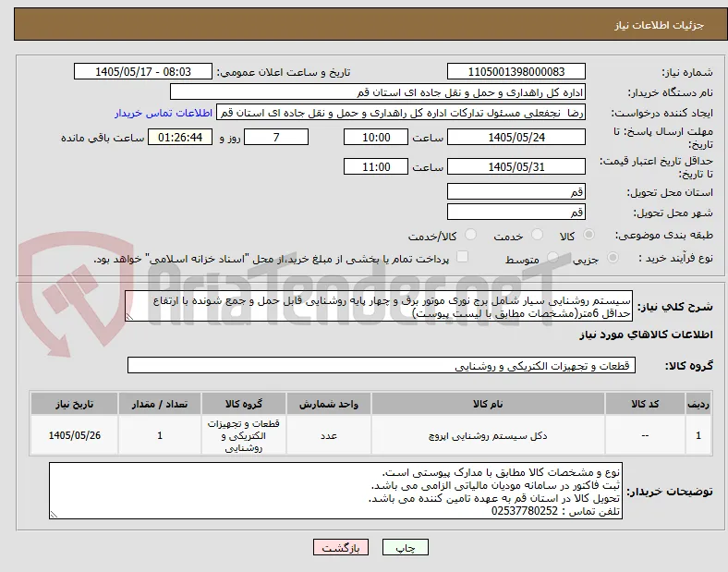
Task: Select the کالا/خدمت radio button
Action: pyautogui.click(x=471, y=235)
